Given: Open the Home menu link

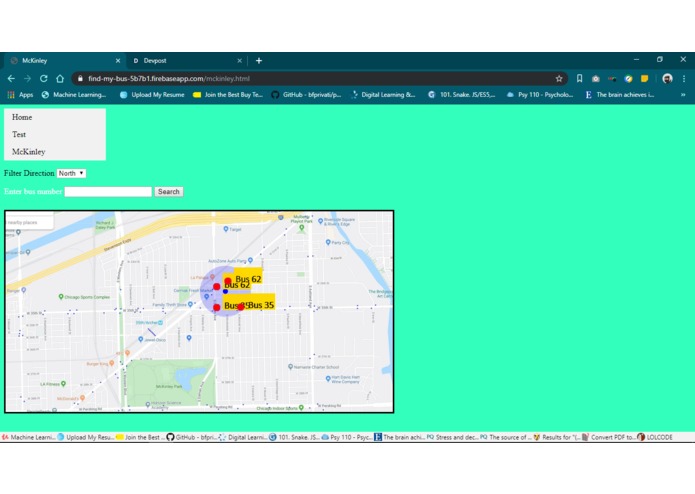Looking at the screenshot, I should pyautogui.click(x=22, y=117).
